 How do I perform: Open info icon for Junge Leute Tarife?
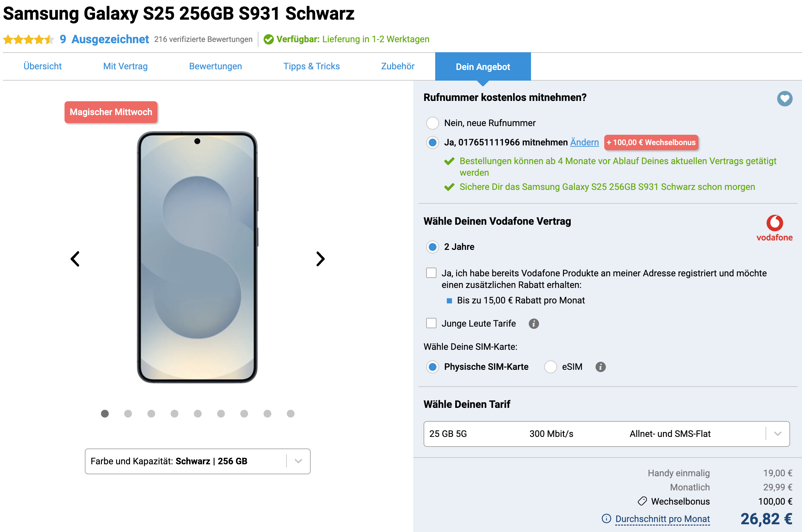click(534, 324)
